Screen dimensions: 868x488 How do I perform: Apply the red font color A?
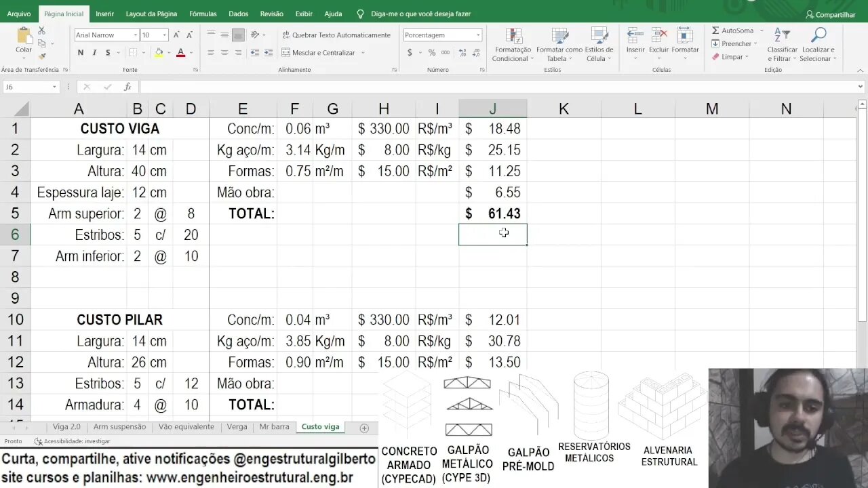(180, 53)
